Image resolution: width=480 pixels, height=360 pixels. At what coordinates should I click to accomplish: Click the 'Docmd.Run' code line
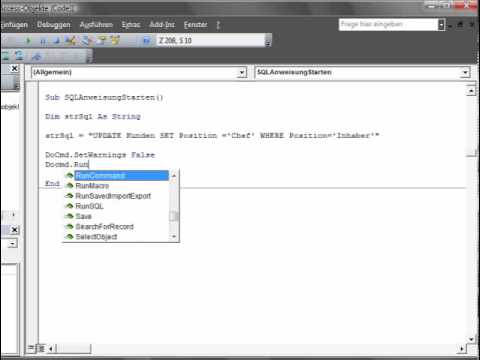(67, 165)
